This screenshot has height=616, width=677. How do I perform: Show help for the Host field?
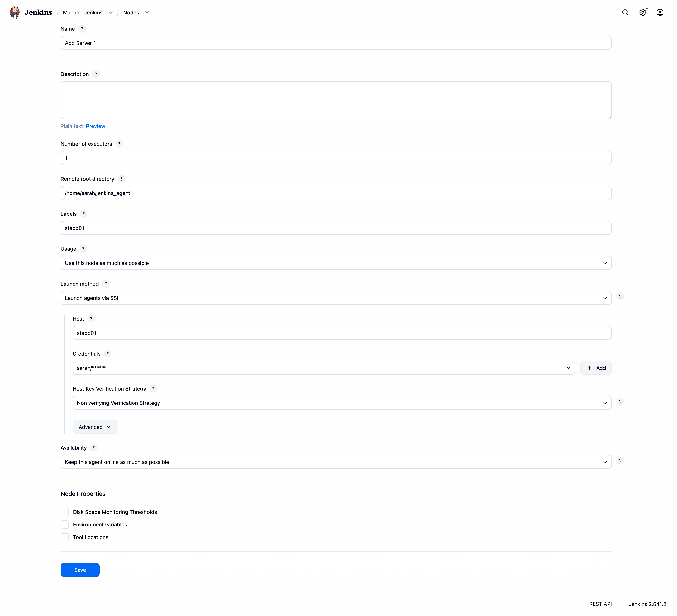pyautogui.click(x=91, y=319)
